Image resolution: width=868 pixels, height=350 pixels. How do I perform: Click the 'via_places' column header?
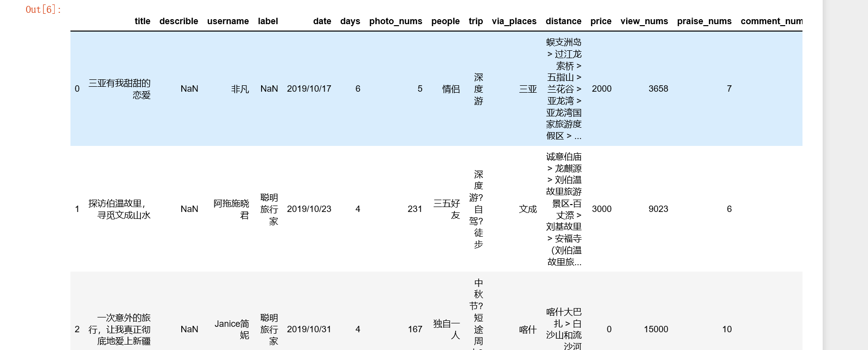tap(514, 21)
